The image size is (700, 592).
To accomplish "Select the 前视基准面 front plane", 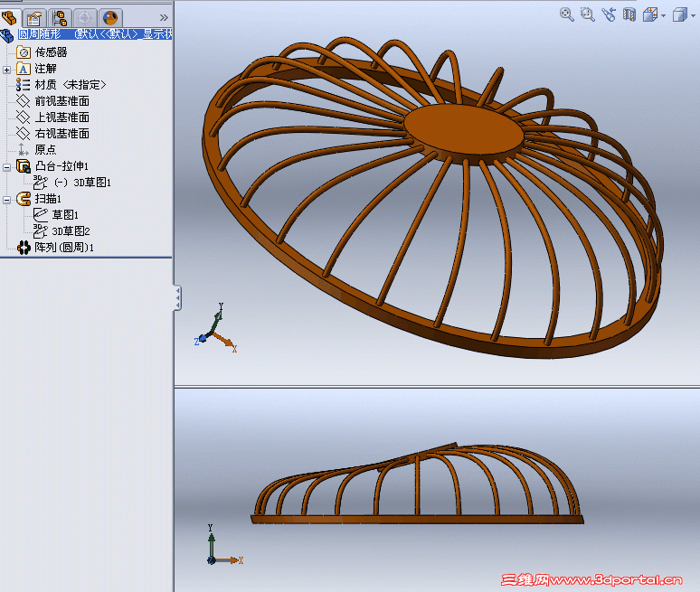I will click(62, 101).
